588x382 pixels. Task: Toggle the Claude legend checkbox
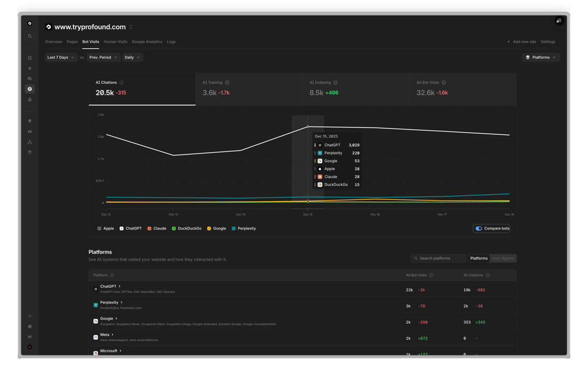pos(149,228)
